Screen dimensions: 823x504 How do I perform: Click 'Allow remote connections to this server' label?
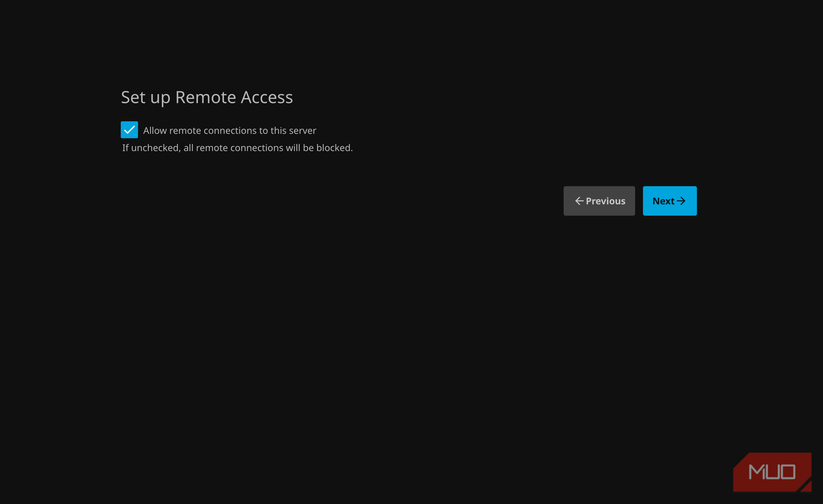230,130
